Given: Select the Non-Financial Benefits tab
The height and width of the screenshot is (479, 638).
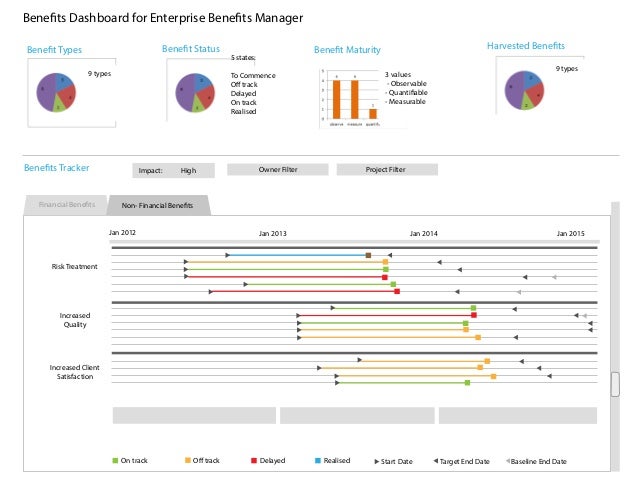Looking at the screenshot, I should [x=158, y=206].
